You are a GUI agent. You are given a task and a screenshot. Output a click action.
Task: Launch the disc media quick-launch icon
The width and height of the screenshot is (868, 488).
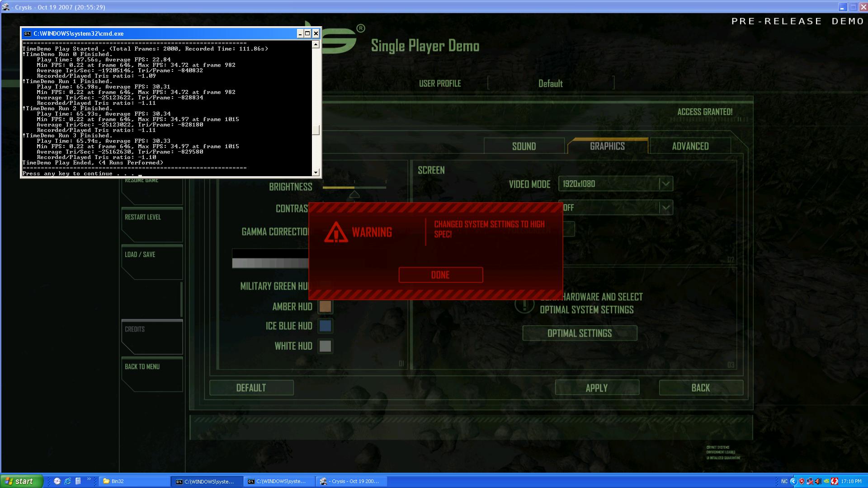57,481
